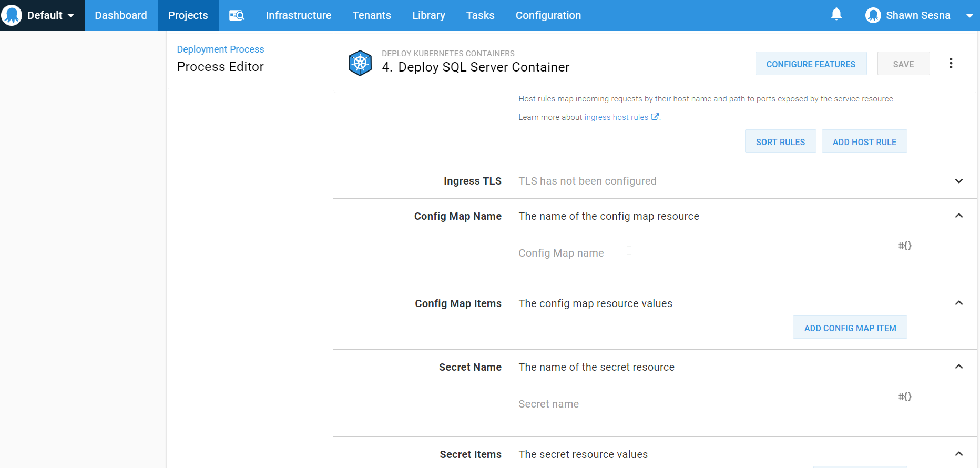This screenshot has height=468, width=980.
Task: Open the three-dot overflow menu
Action: (x=951, y=64)
